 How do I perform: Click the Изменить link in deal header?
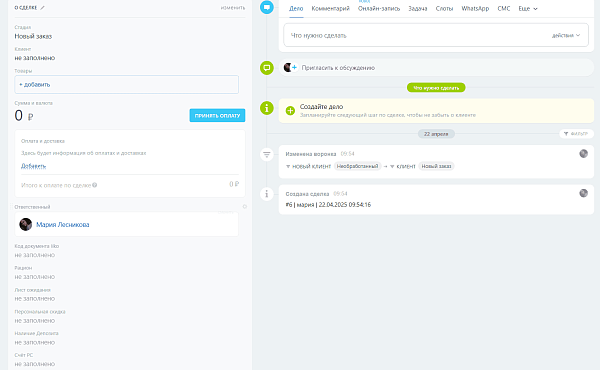(x=233, y=8)
